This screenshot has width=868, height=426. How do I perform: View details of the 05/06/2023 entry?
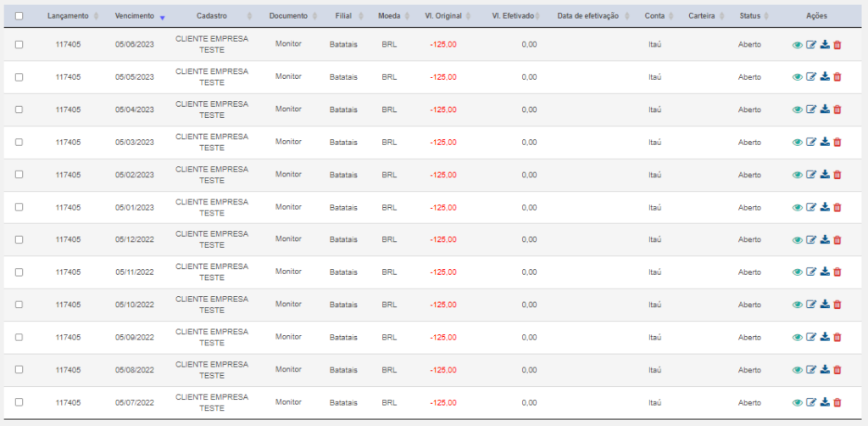797,46
